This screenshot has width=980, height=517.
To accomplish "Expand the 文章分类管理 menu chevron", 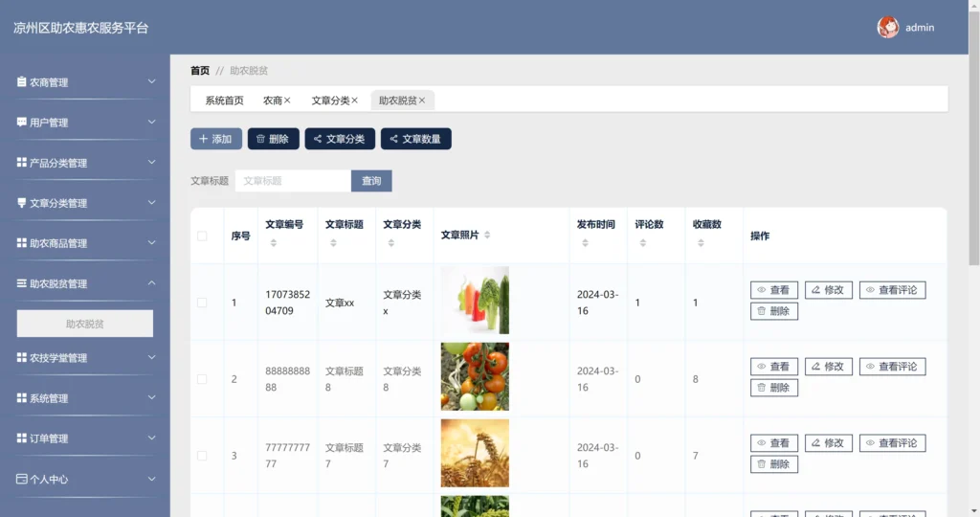I will tap(151, 203).
